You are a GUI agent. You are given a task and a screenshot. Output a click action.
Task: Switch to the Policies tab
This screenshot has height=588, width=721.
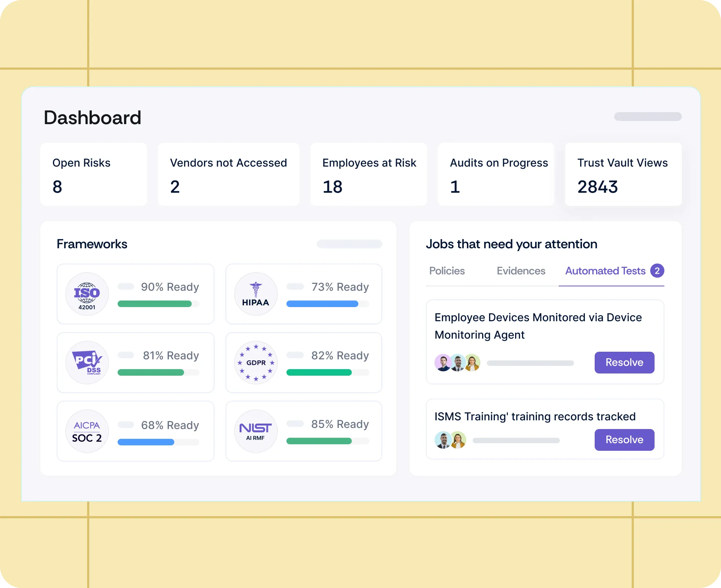point(447,271)
